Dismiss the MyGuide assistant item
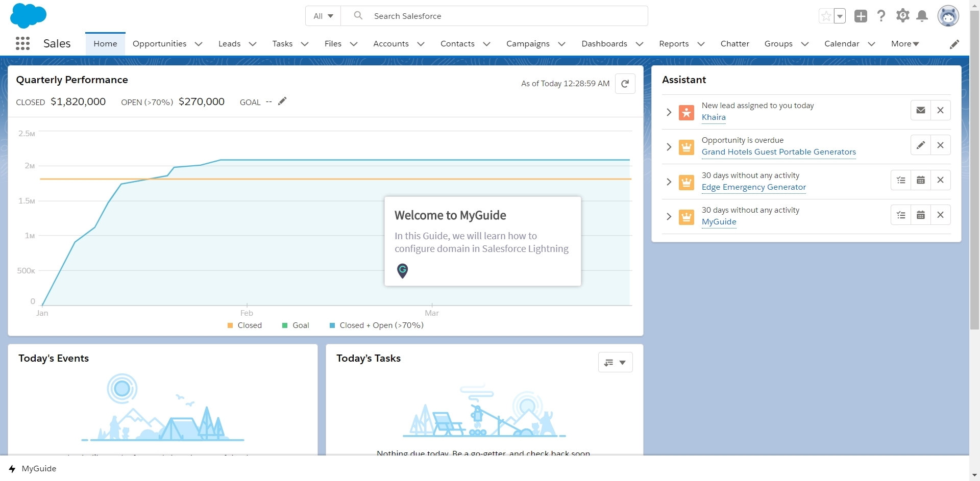Viewport: 980px width, 481px height. pos(940,215)
